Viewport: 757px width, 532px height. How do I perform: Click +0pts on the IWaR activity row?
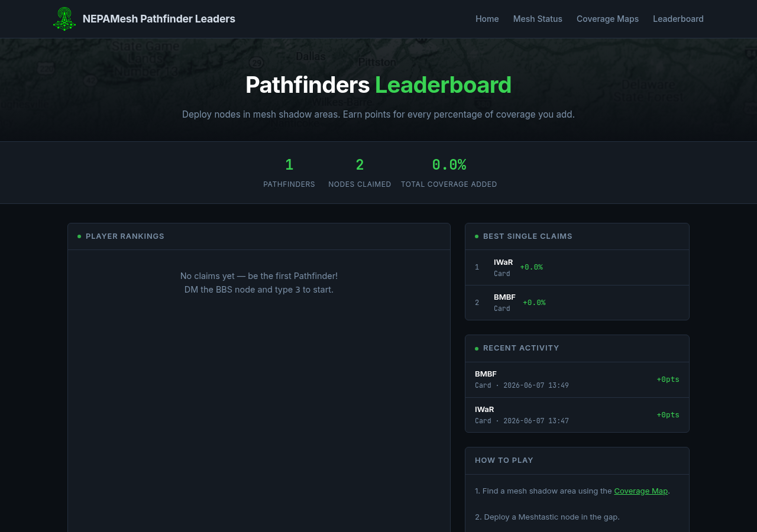click(x=668, y=415)
